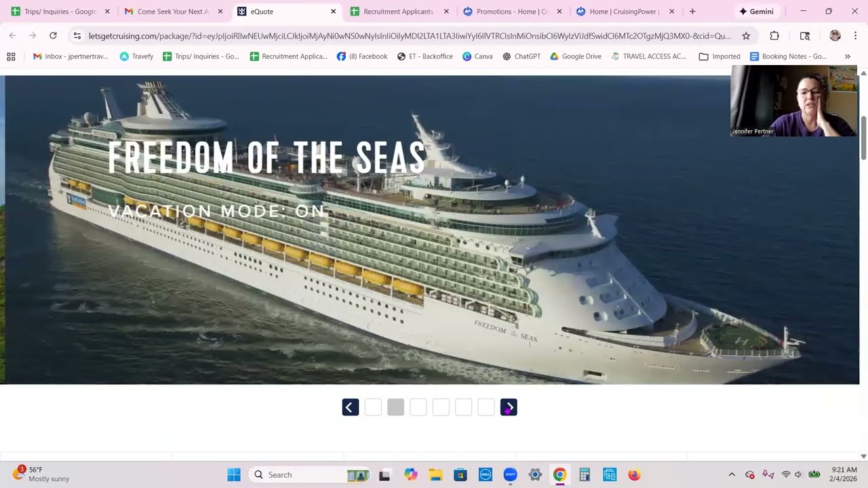Open a new browser tab
This screenshot has width=868, height=488.
click(x=692, y=12)
